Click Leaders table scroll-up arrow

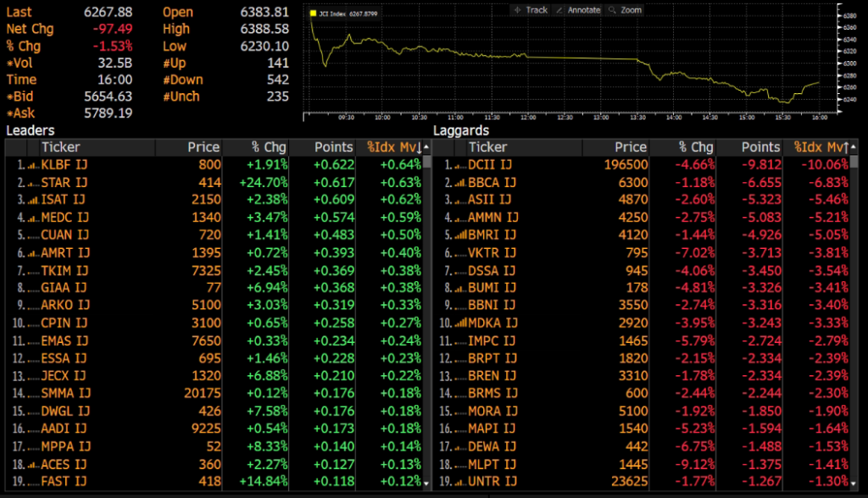(x=427, y=147)
